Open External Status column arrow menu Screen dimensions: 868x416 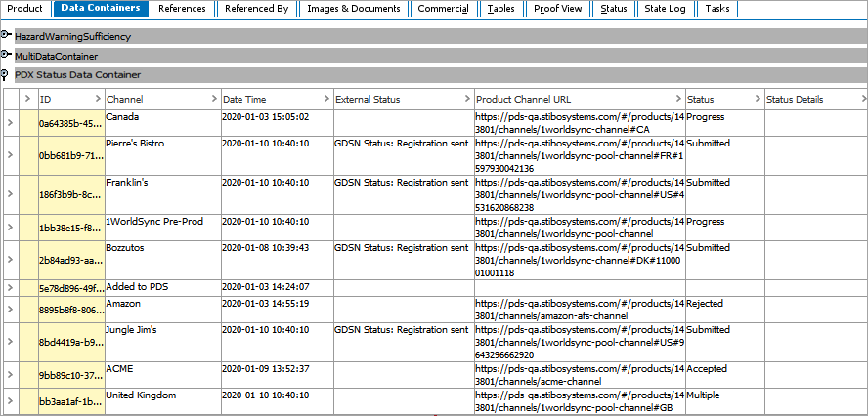466,99
